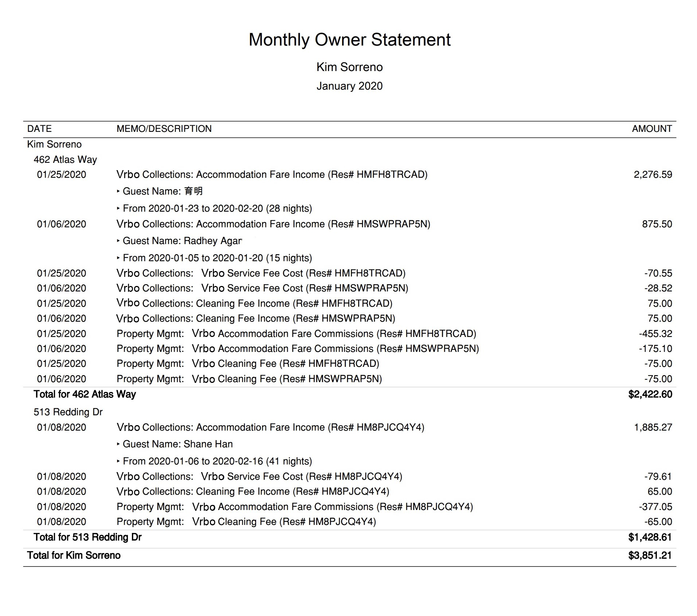
Task: Select the January 2020 period text
Action: tap(349, 86)
